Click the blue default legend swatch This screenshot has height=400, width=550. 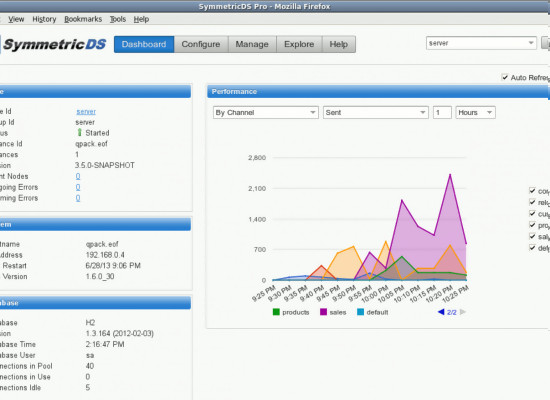coord(360,312)
